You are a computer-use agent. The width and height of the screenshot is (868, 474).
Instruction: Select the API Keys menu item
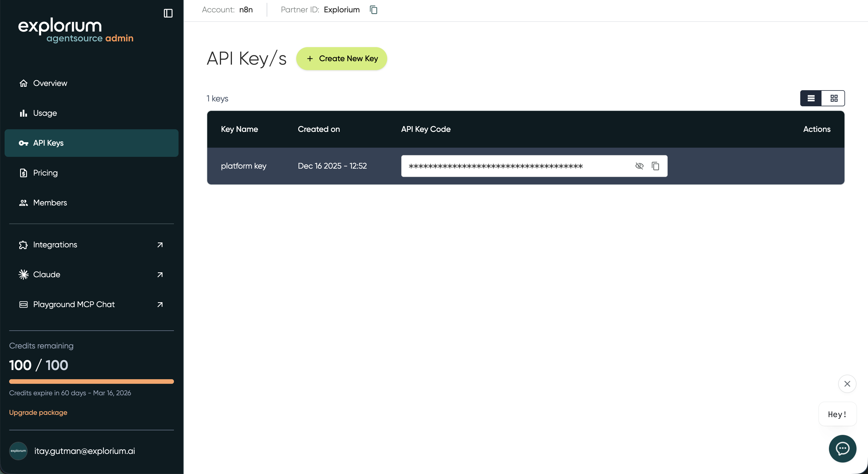[91, 143]
